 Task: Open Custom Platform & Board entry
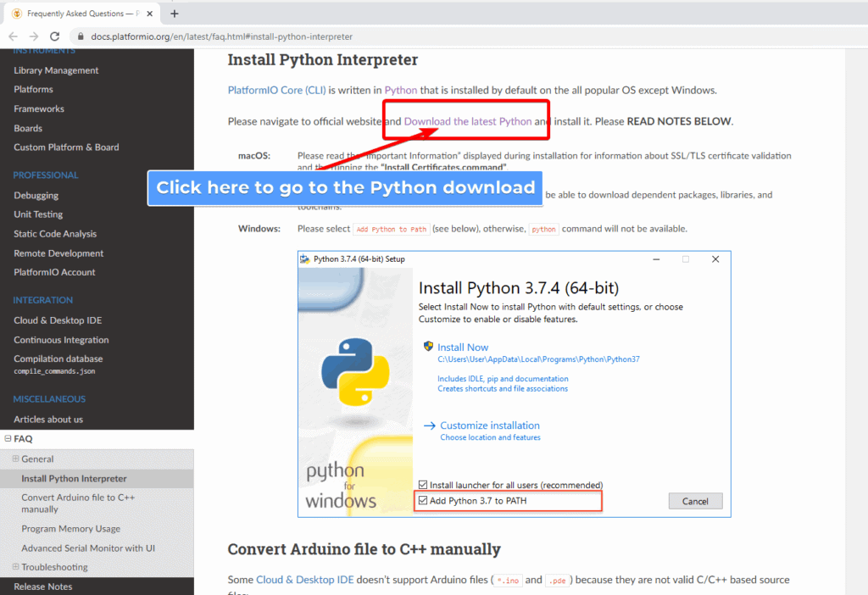pyautogui.click(x=66, y=147)
